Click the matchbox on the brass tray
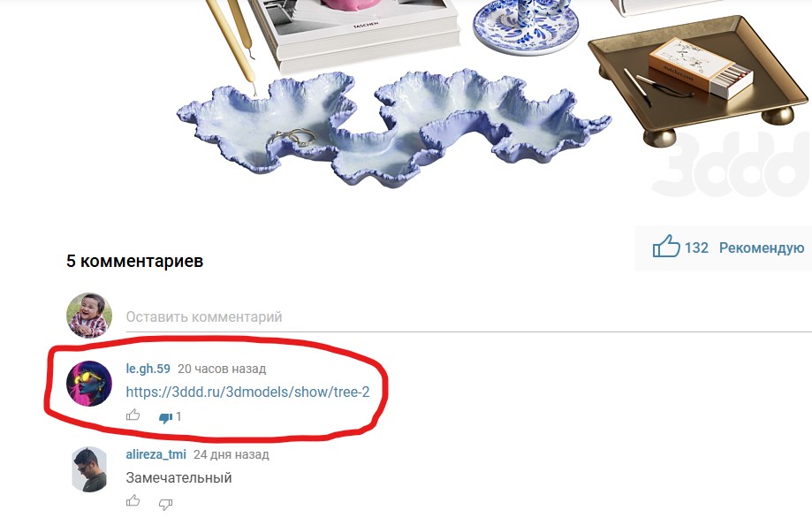 tap(700, 67)
